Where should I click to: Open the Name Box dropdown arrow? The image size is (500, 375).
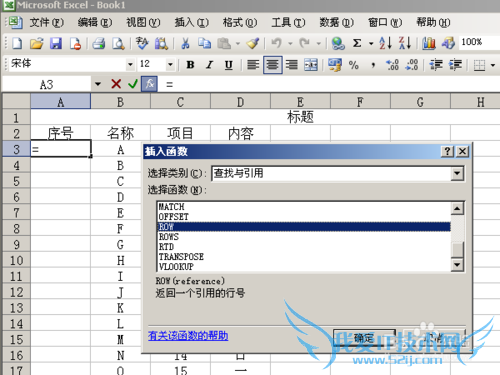pos(97,84)
